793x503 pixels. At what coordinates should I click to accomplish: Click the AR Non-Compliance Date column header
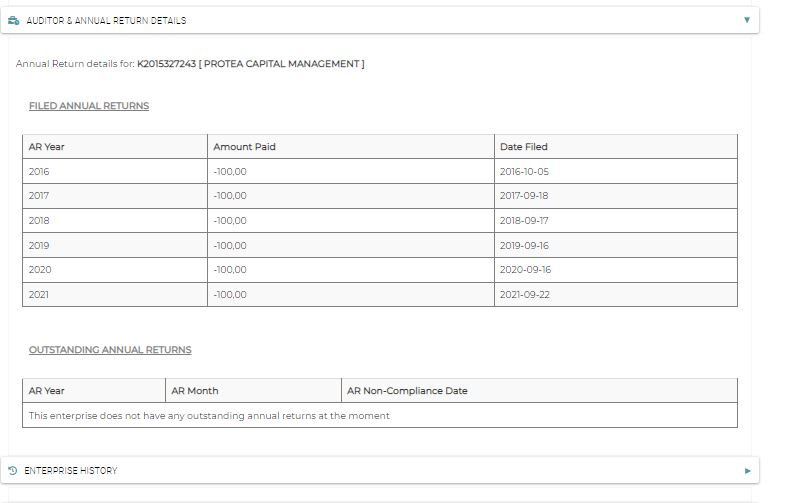pyautogui.click(x=407, y=390)
